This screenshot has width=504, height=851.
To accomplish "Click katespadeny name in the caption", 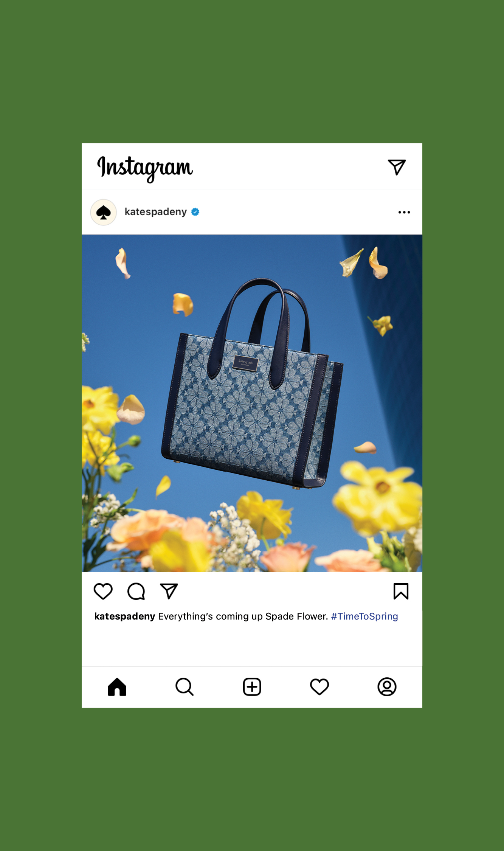I will pos(124,617).
